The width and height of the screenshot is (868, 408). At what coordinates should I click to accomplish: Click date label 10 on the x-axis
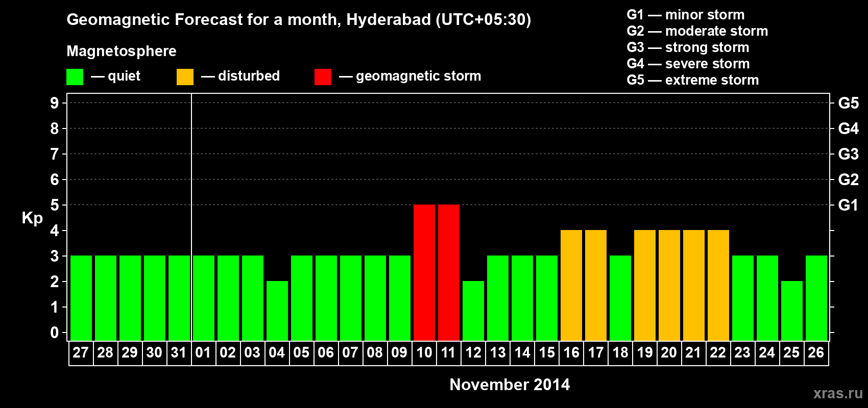pyautogui.click(x=424, y=353)
